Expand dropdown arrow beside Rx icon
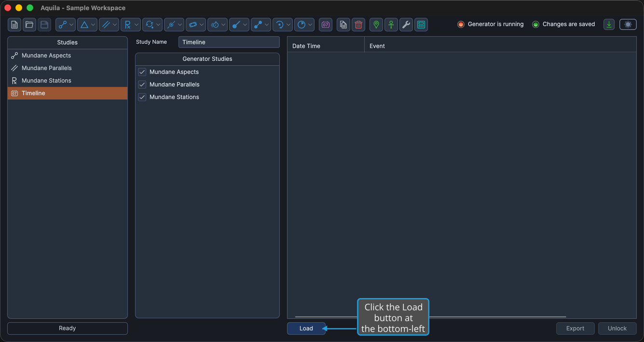 click(137, 25)
